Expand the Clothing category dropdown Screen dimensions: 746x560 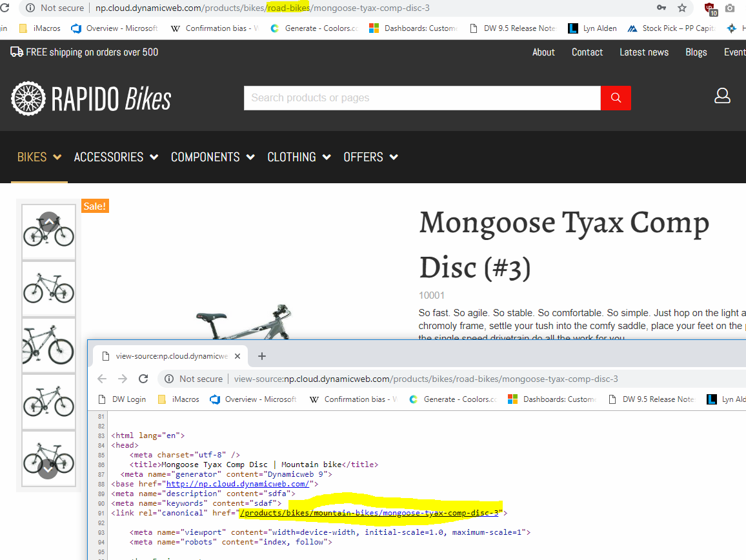(299, 157)
